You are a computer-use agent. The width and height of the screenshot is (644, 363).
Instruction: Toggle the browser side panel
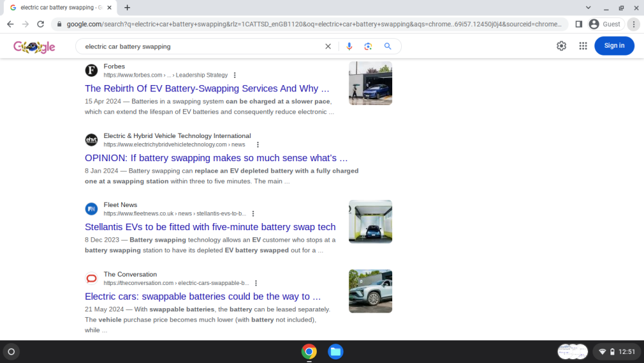pos(579,25)
